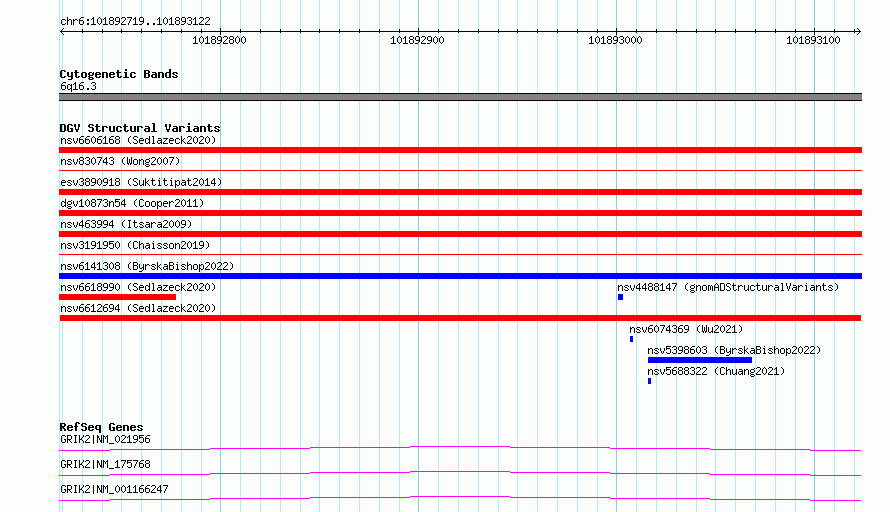Click the tiny blue marker under nsv5688322

click(649, 381)
